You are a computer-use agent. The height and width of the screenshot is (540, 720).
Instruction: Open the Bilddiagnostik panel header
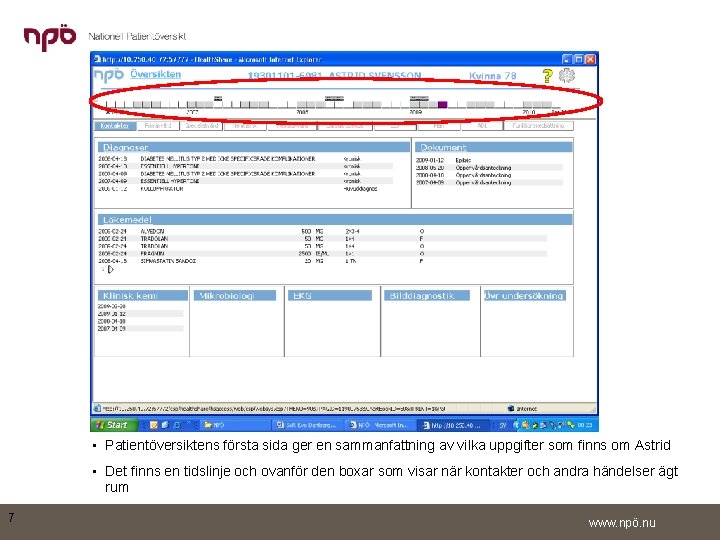(x=427, y=295)
